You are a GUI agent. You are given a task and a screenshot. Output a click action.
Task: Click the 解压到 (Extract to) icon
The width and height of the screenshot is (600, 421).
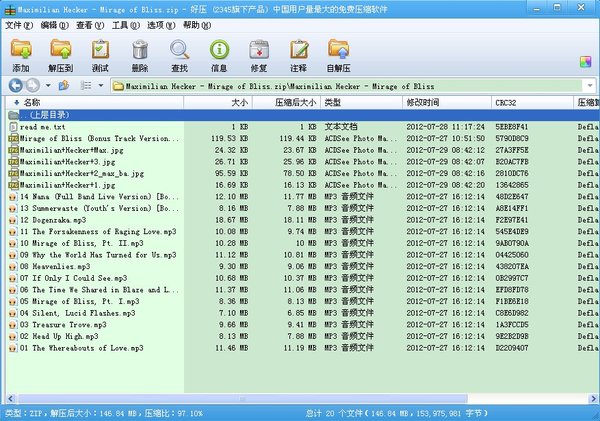click(x=61, y=52)
